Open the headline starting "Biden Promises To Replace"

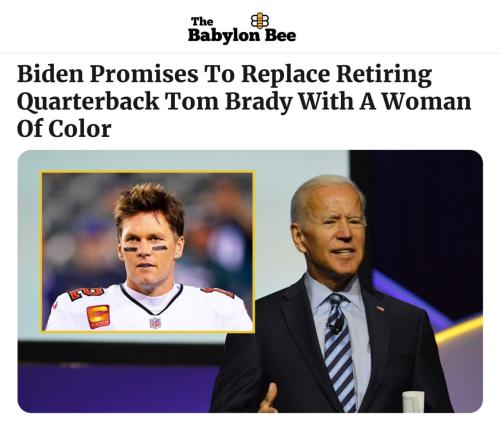pyautogui.click(x=244, y=101)
